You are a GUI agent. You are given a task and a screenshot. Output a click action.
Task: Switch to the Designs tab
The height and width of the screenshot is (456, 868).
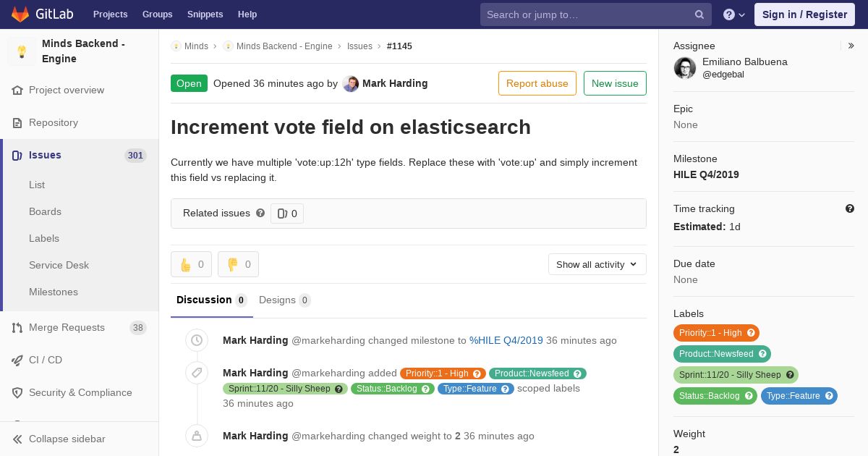point(284,300)
